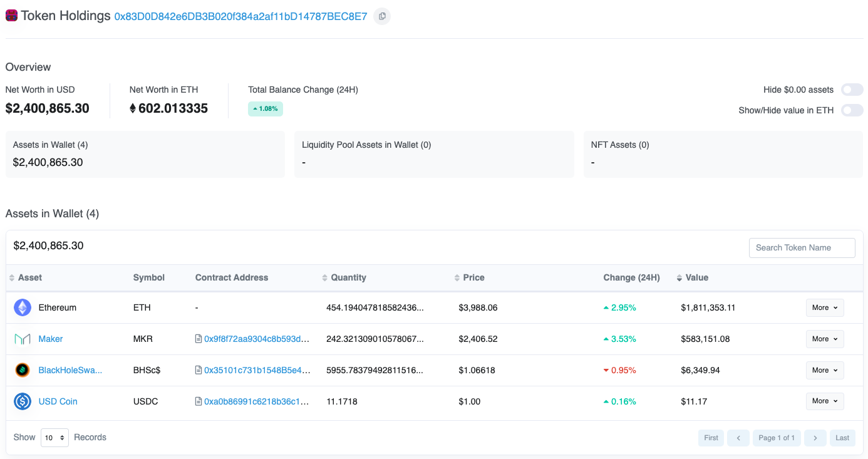Sort the table by Value column

tap(693, 277)
